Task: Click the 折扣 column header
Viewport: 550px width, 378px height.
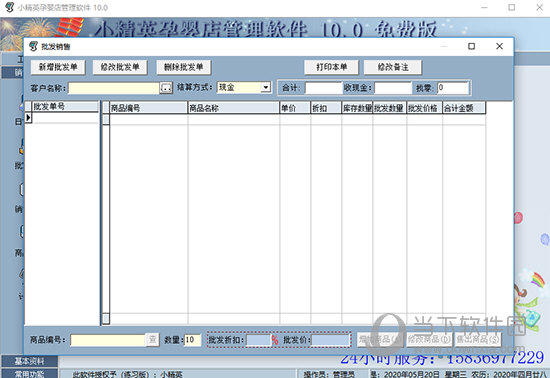Action: coord(326,108)
